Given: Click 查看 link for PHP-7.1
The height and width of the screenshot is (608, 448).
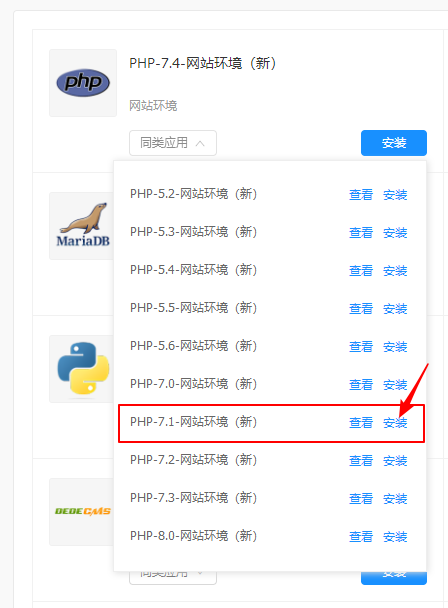Looking at the screenshot, I should coord(361,422).
